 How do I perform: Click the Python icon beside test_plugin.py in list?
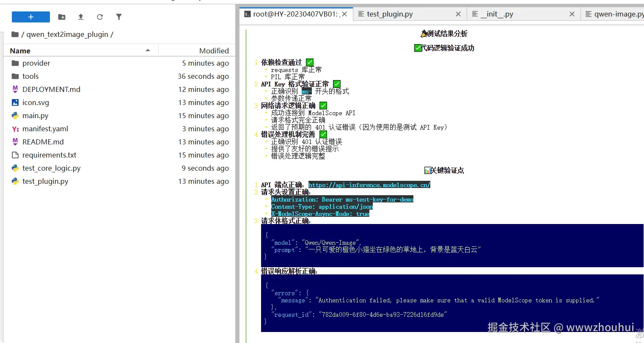click(x=15, y=181)
